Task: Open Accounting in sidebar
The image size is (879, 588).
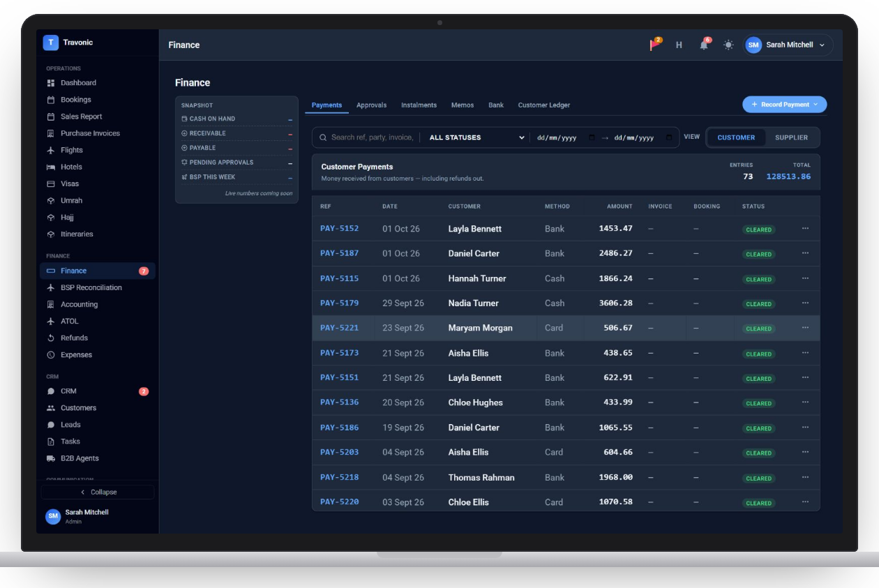Action: [x=97, y=304]
